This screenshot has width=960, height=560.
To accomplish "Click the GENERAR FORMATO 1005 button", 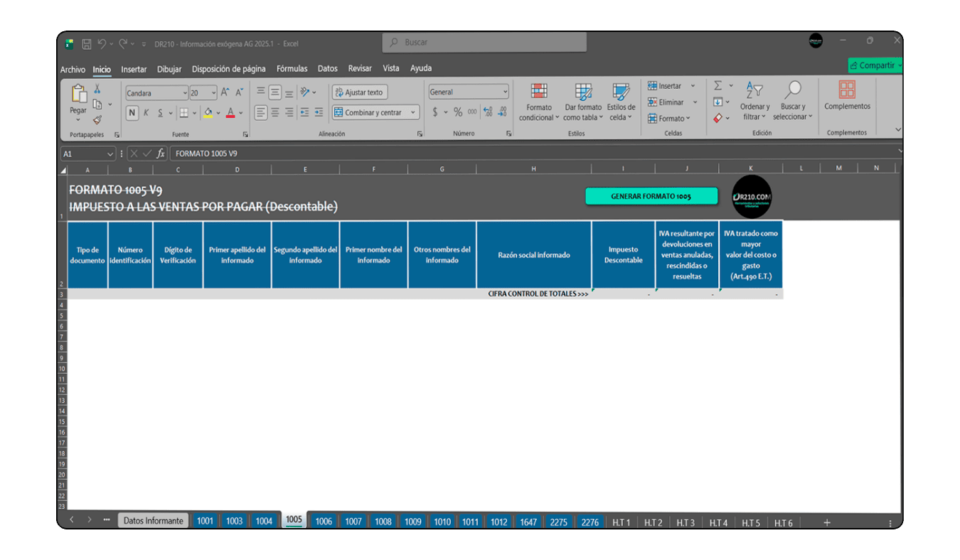I will click(651, 196).
